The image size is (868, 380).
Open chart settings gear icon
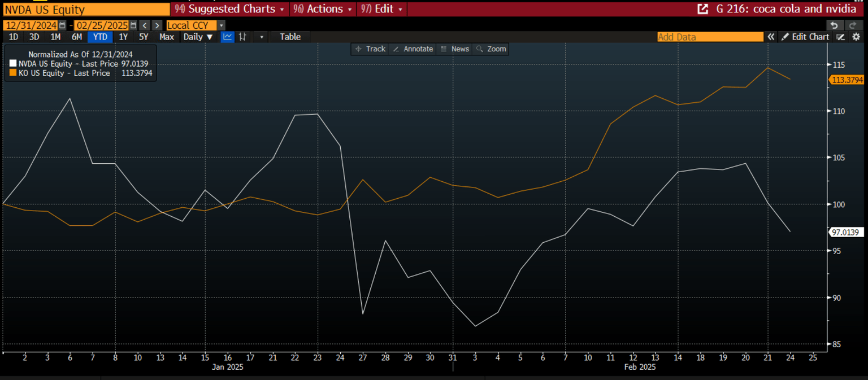coord(856,37)
